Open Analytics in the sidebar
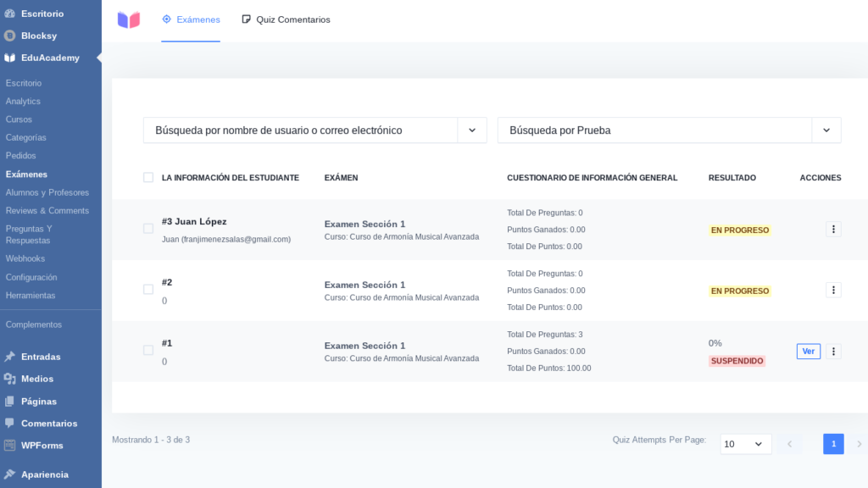This screenshot has width=868, height=488. (23, 102)
